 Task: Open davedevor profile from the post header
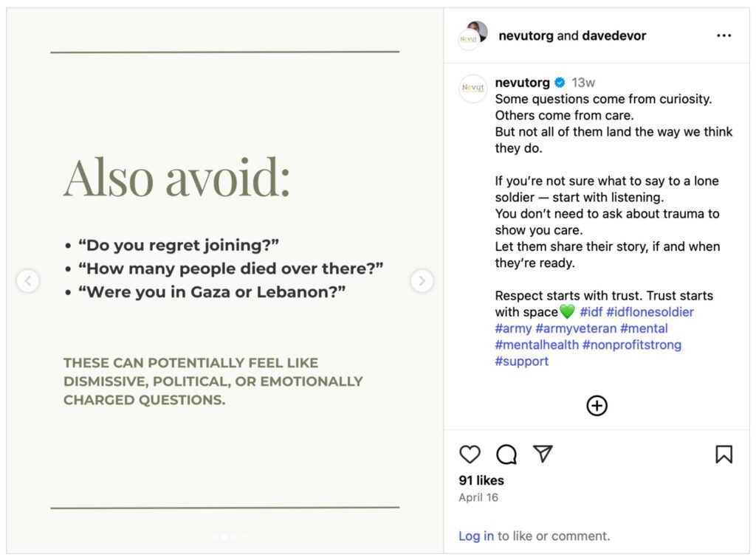pyautogui.click(x=614, y=35)
